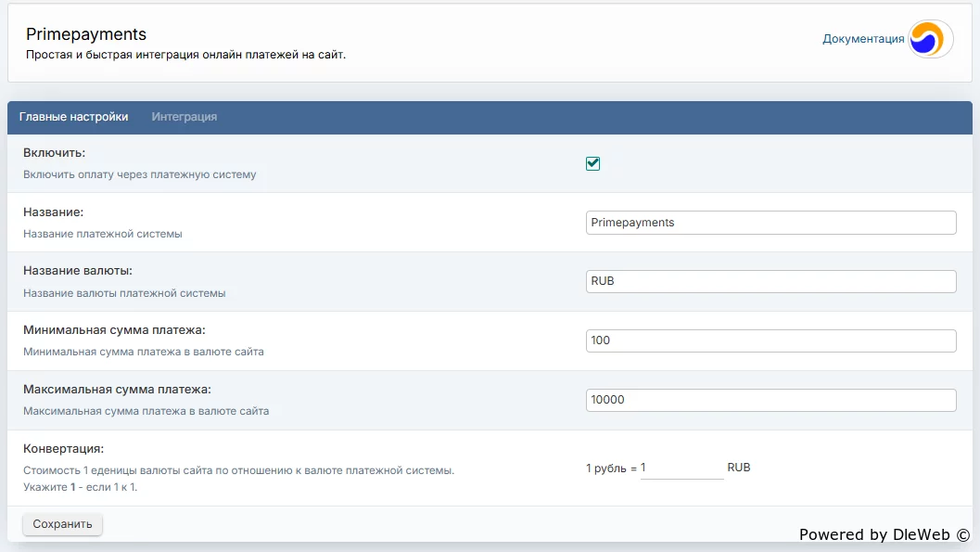Click the RUB suffix after conversion field
Viewport: 980px width, 552px height.
click(x=739, y=468)
